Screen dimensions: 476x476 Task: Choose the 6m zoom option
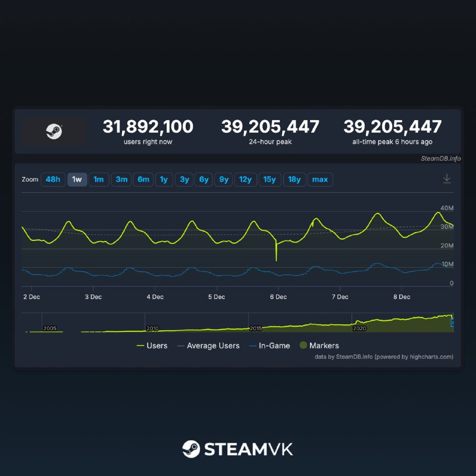[143, 180]
